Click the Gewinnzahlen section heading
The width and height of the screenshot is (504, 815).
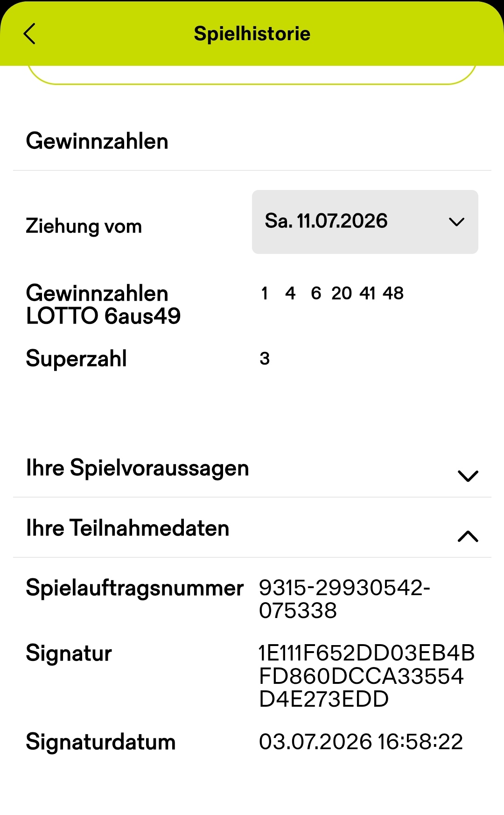pyautogui.click(x=97, y=141)
